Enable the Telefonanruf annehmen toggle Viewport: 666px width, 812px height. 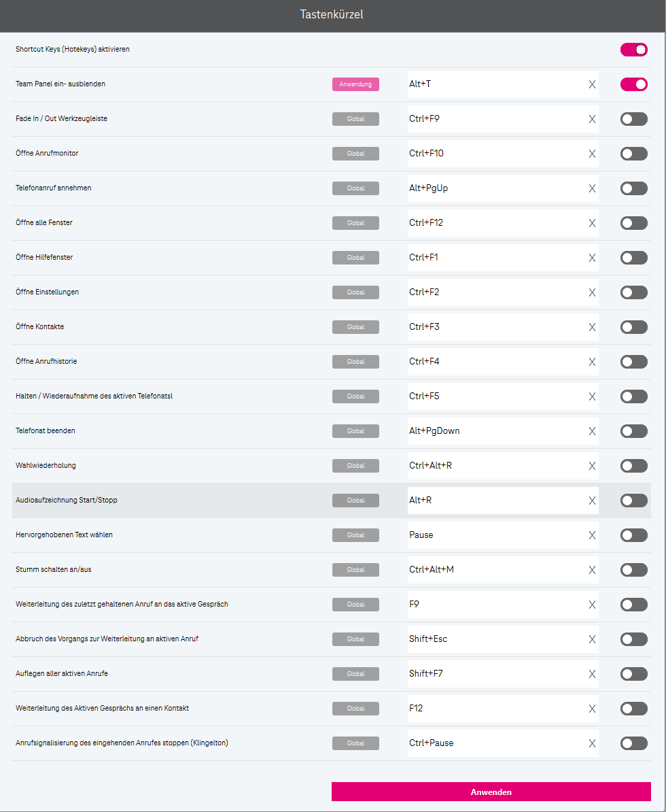[633, 188]
